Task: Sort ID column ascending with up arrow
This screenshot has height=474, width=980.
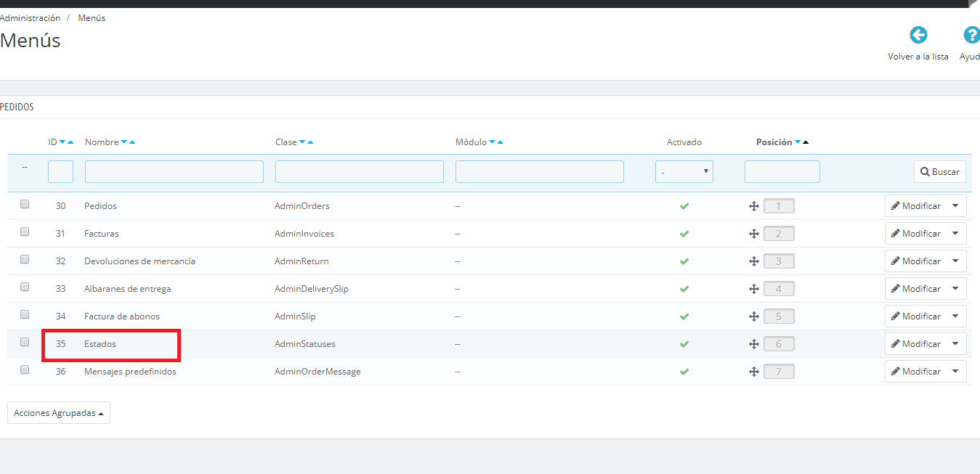Action: coord(70,142)
